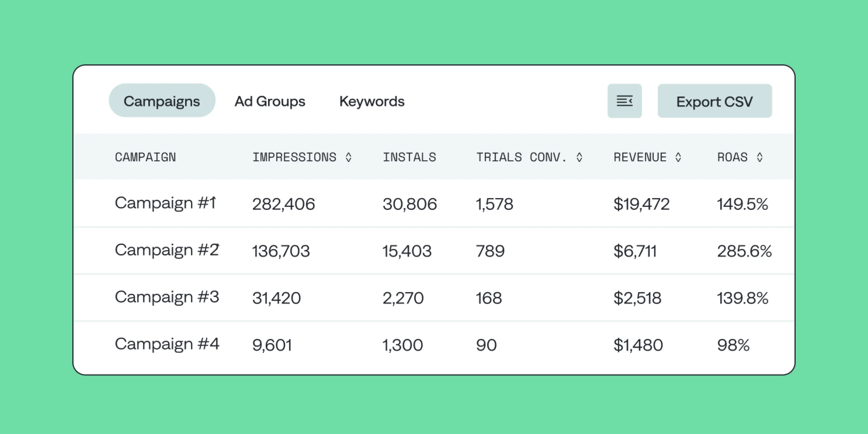Screen dimensions: 868x434
Task: Click the ROAS value 285.6% for Campaign #2
Action: 744,250
